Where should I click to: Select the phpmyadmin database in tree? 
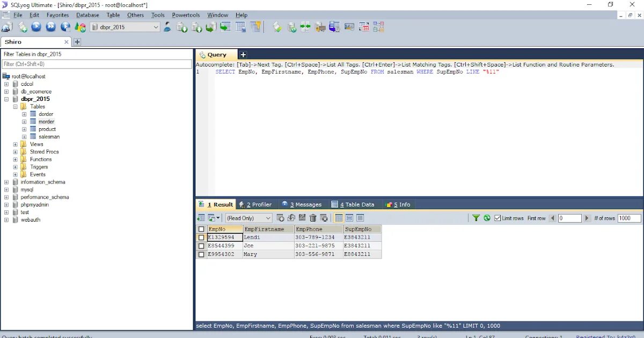tap(34, 205)
